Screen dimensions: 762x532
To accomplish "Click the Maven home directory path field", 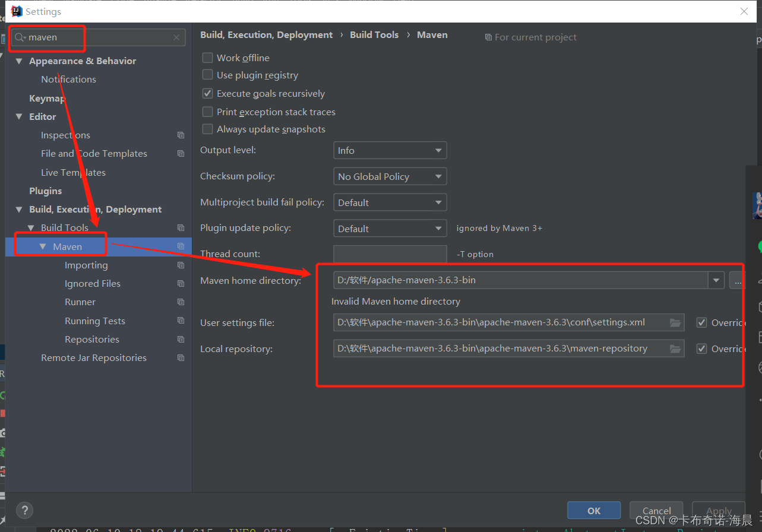I will (521, 280).
